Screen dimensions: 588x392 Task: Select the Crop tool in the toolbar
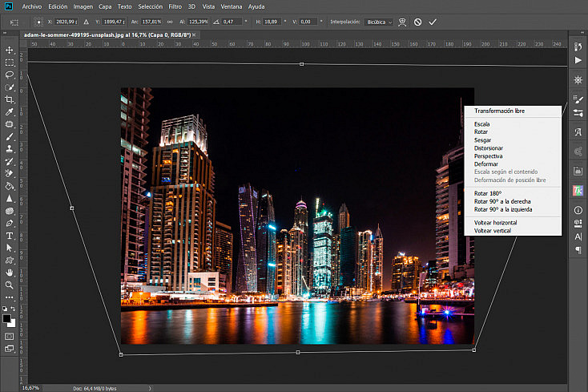10,99
